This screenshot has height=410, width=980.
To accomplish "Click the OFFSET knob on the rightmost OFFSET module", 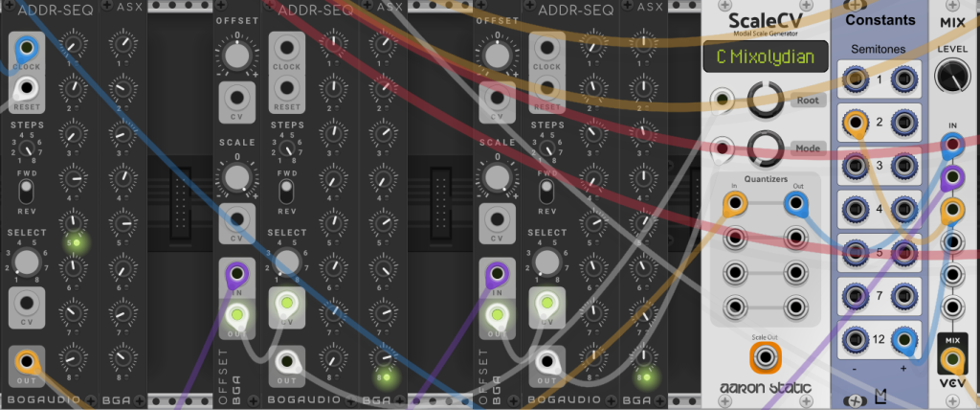I will (497, 56).
